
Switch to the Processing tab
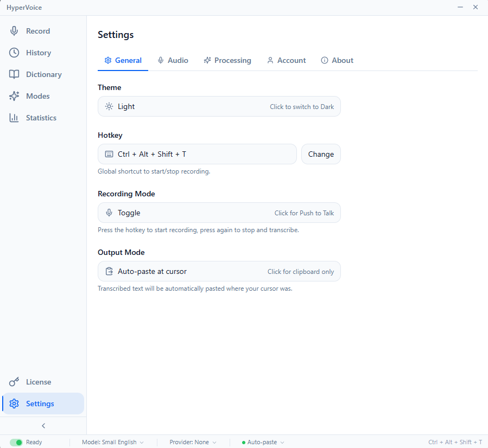point(227,60)
